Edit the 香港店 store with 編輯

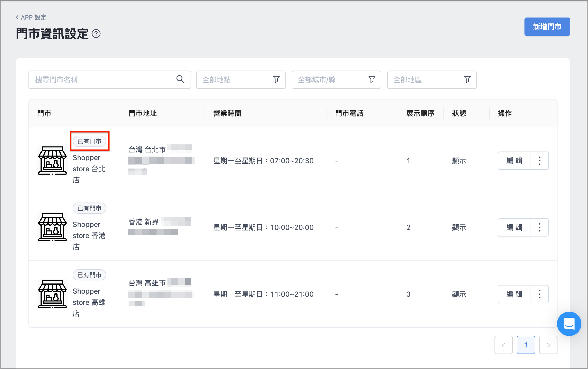(x=514, y=227)
